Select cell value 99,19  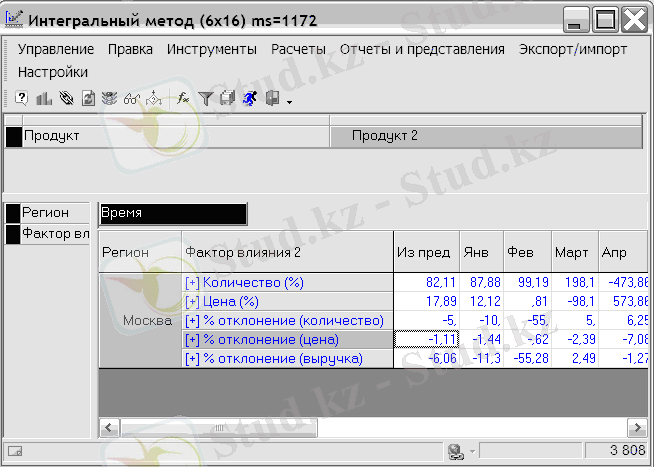[528, 283]
